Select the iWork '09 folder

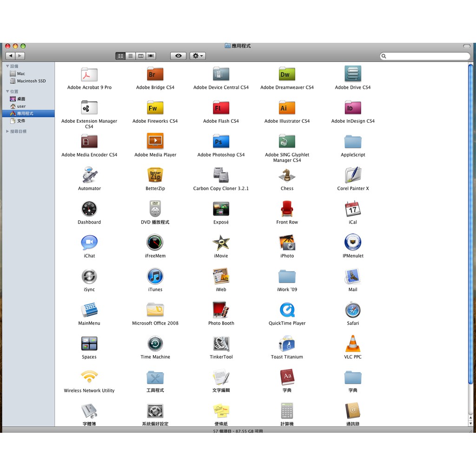click(287, 276)
